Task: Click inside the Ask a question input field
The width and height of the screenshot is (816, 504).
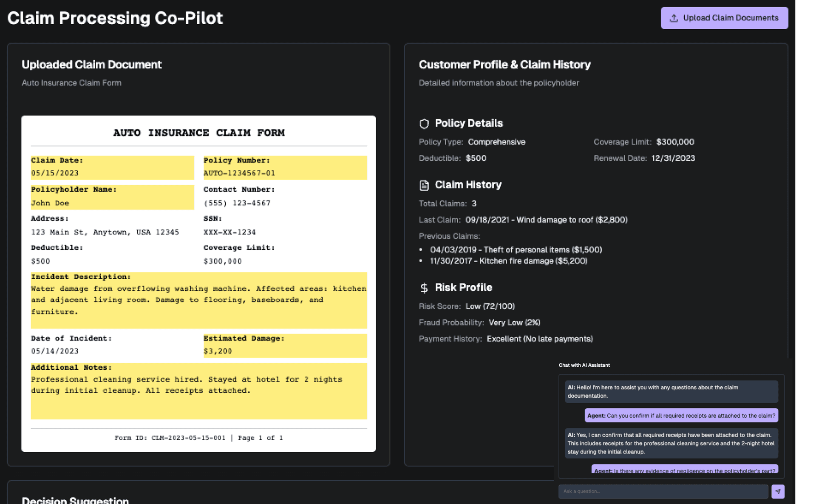Action: 663,491
